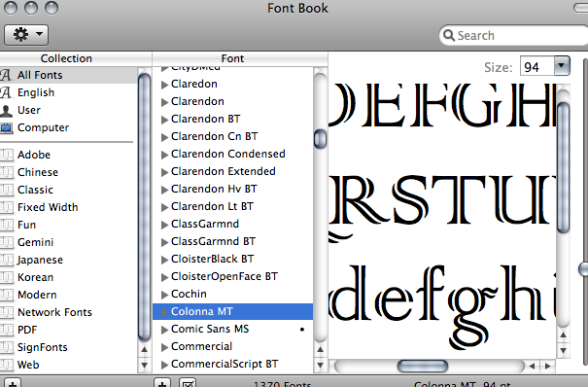Viewport: 588px width, 387px height.
Task: Click the Korean collection icon
Action: [x=6, y=277]
